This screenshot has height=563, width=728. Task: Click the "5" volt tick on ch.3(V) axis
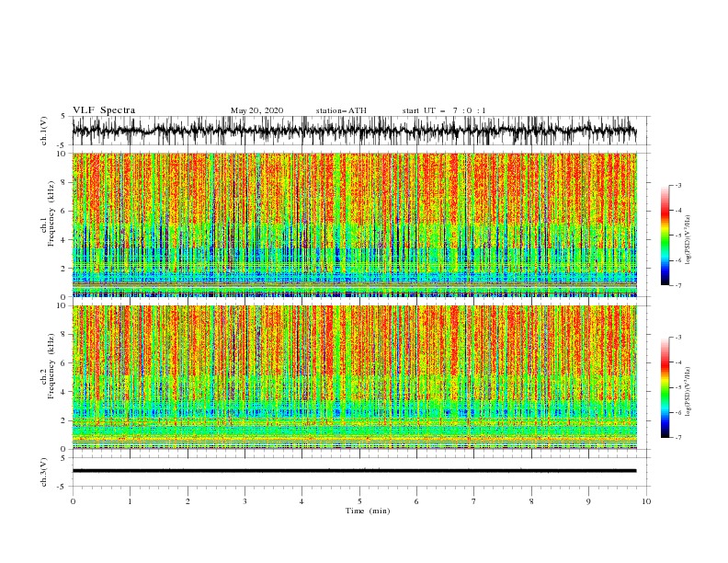(x=63, y=457)
